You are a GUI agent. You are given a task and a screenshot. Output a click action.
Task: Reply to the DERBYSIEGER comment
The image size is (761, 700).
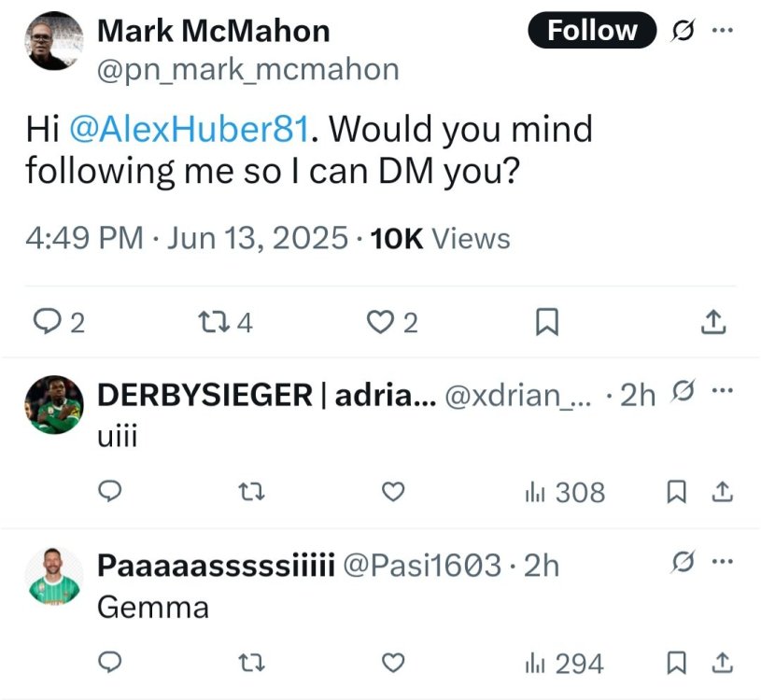[110, 492]
